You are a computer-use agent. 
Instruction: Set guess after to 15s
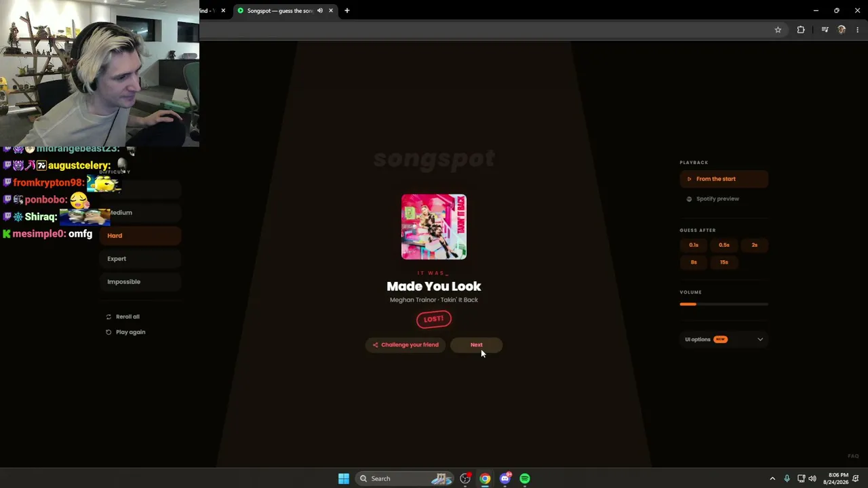(x=724, y=262)
